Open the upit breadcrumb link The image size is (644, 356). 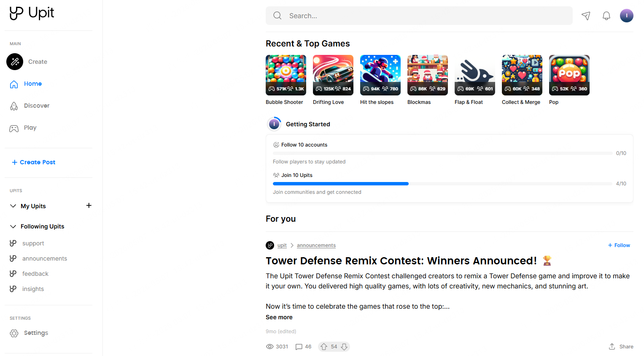282,245
